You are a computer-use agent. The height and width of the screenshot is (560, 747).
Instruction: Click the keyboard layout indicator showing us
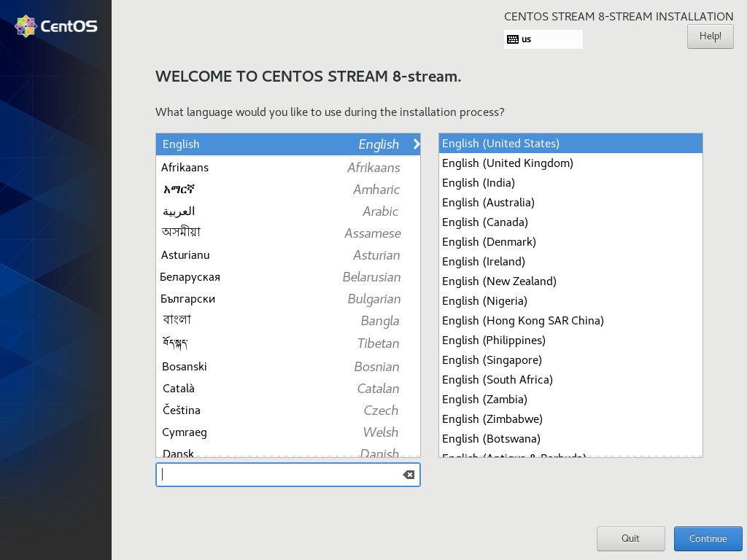(543, 39)
